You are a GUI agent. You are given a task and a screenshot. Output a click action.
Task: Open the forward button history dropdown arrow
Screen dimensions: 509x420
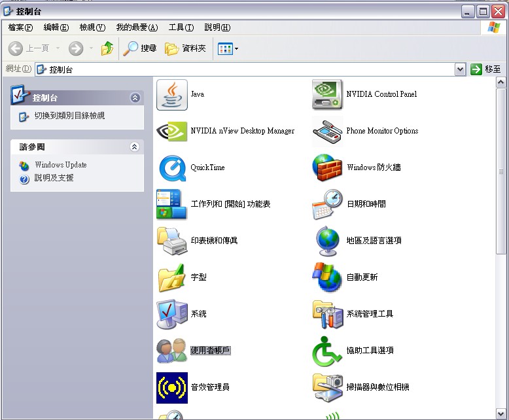[x=91, y=48]
